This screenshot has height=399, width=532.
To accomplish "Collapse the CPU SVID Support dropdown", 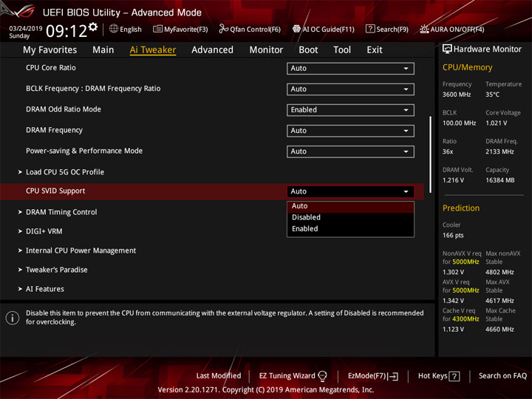I will point(350,191).
